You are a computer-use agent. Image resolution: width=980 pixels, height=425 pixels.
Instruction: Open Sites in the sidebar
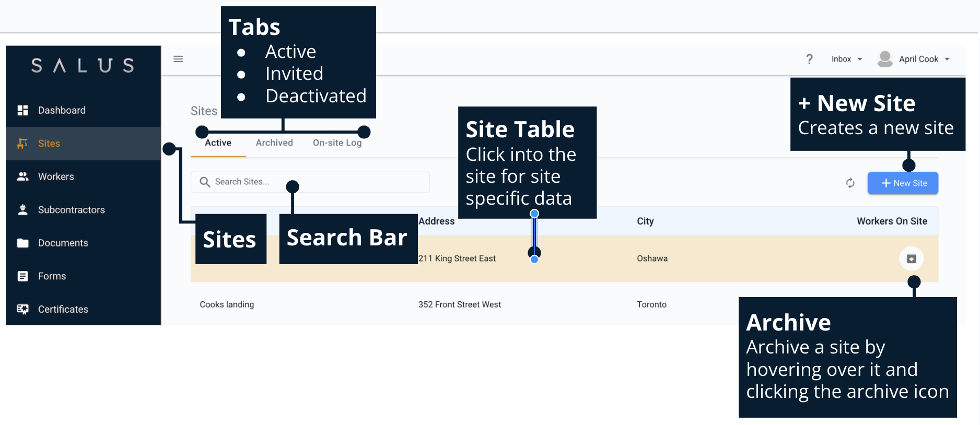pyautogui.click(x=49, y=144)
